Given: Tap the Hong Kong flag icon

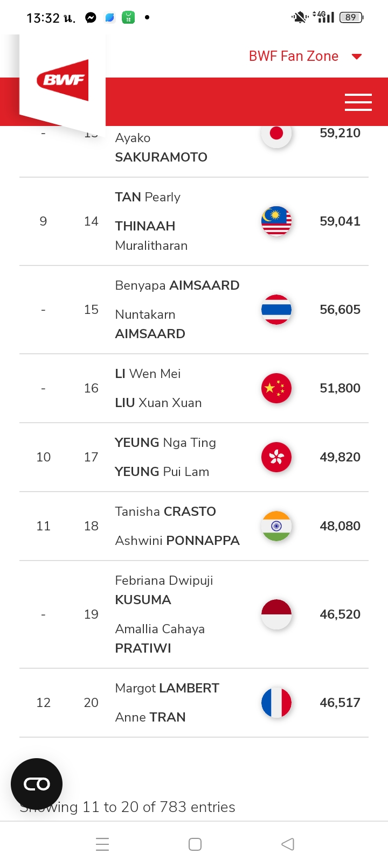Looking at the screenshot, I should click(276, 457).
